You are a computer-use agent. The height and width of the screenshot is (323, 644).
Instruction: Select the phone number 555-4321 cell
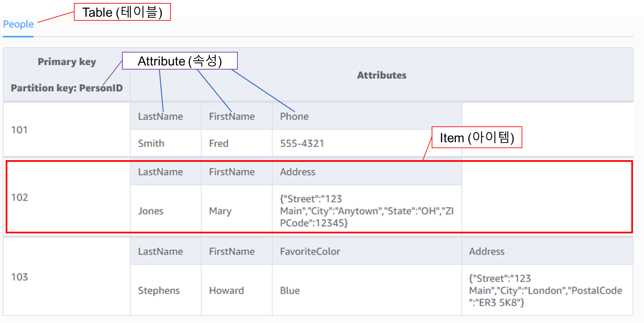click(302, 143)
